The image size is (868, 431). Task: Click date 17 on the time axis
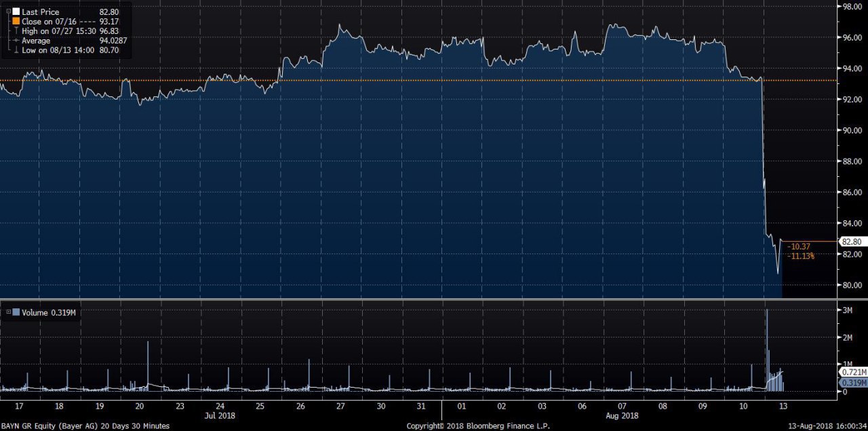tap(20, 407)
